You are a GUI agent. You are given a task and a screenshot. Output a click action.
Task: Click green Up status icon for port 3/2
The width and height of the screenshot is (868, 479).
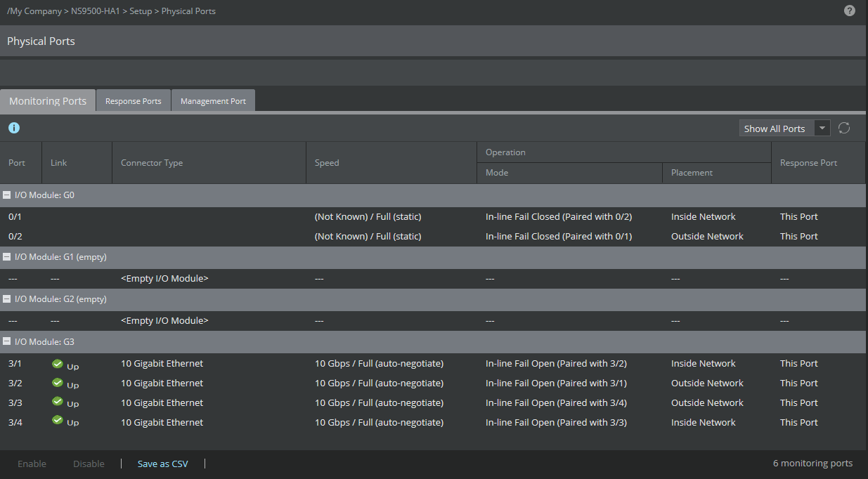click(x=58, y=383)
